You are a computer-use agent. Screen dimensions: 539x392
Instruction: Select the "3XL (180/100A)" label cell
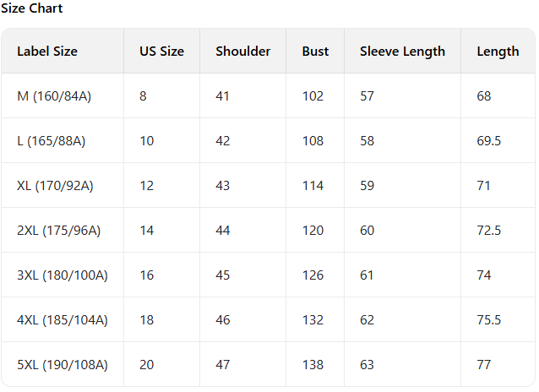[63, 275]
